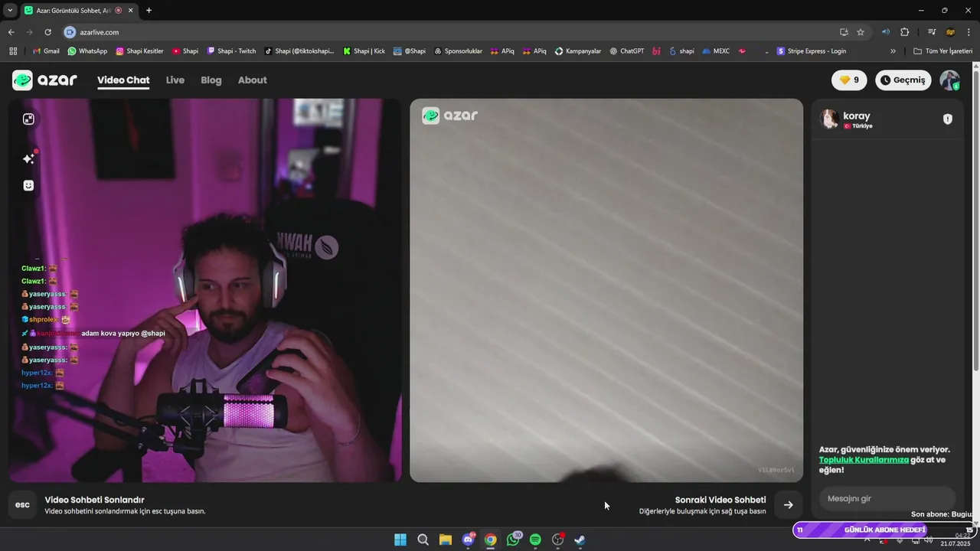Click the Video Sohbeti Sonlandır text
This screenshot has width=980, height=551.
pos(94,500)
